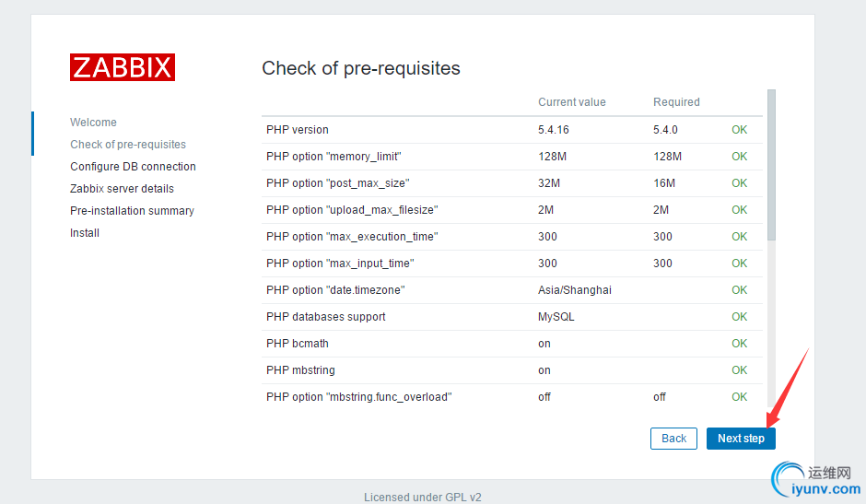Viewport: 866px width, 504px height.
Task: Click OK status for PHP bcmath
Action: 739,344
